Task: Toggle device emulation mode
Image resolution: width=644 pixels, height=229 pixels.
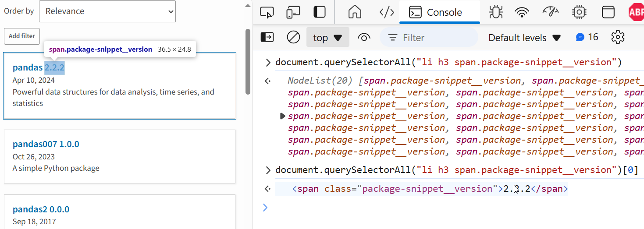Action: pyautogui.click(x=293, y=12)
